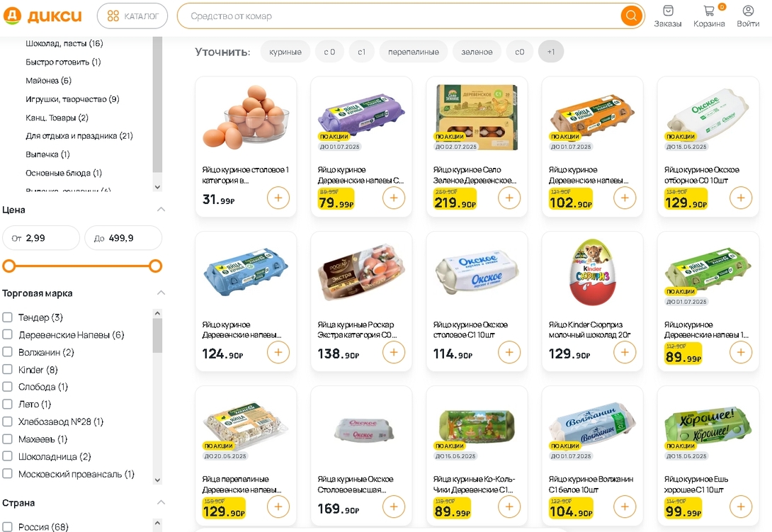
Task: Add Роскар Экстра eggs to cart
Action: click(393, 352)
